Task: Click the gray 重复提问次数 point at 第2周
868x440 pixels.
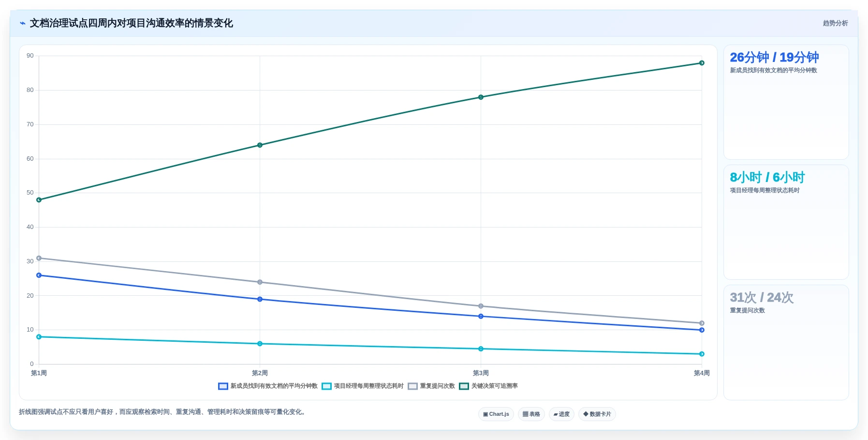Action: click(x=260, y=282)
